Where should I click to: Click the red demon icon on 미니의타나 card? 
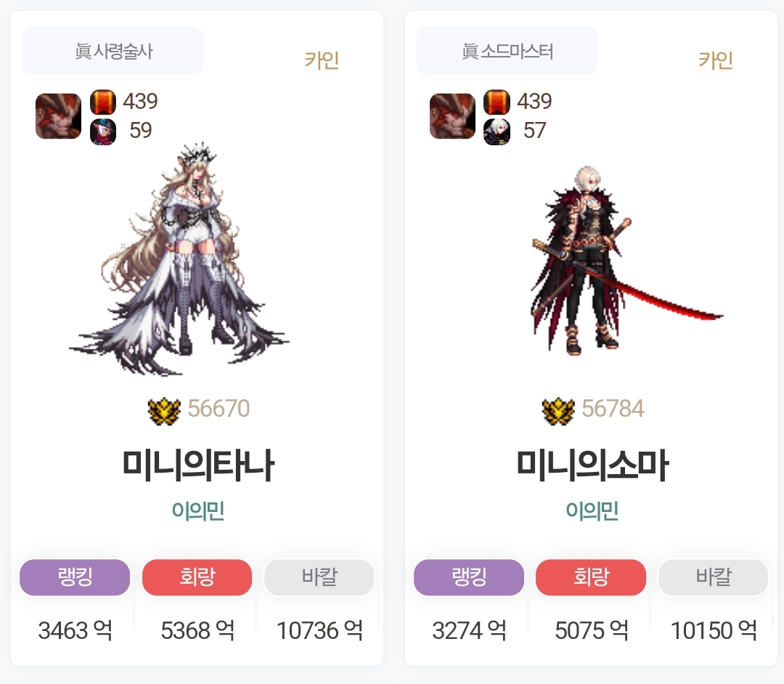coord(59,116)
